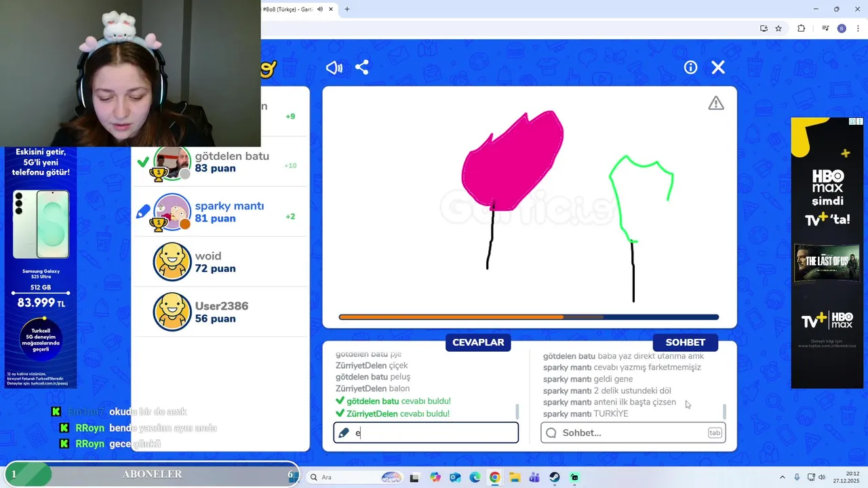Screen dimensions: 868x488
Task: Open the media control icon in Chrome toolbar
Action: coord(825,28)
